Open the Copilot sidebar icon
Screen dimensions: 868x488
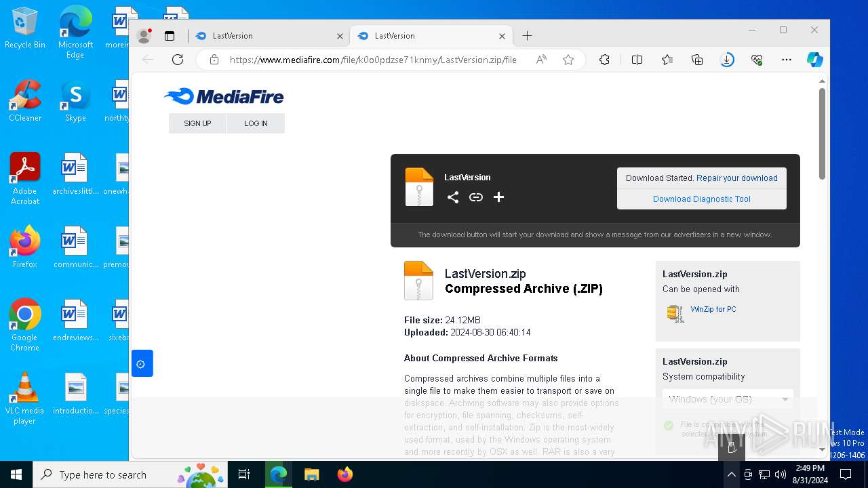point(815,60)
